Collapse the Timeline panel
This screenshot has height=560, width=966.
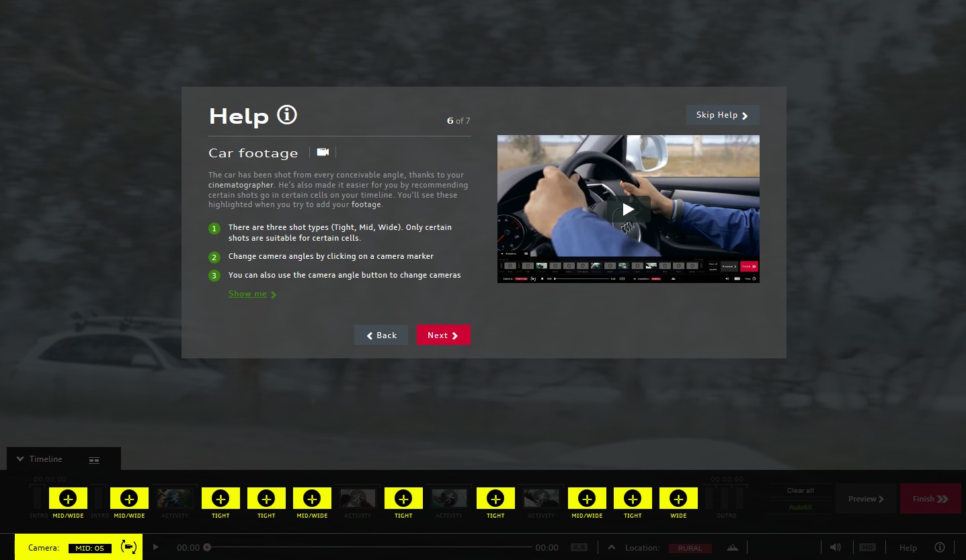click(x=20, y=459)
